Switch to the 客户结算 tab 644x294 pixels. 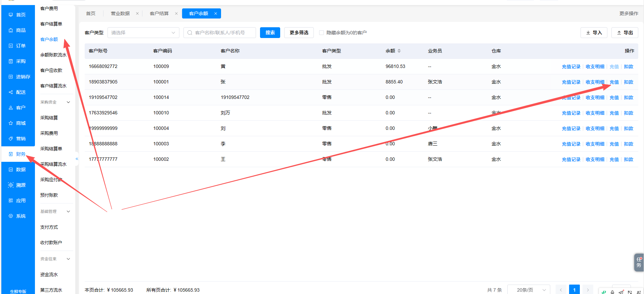click(x=159, y=13)
